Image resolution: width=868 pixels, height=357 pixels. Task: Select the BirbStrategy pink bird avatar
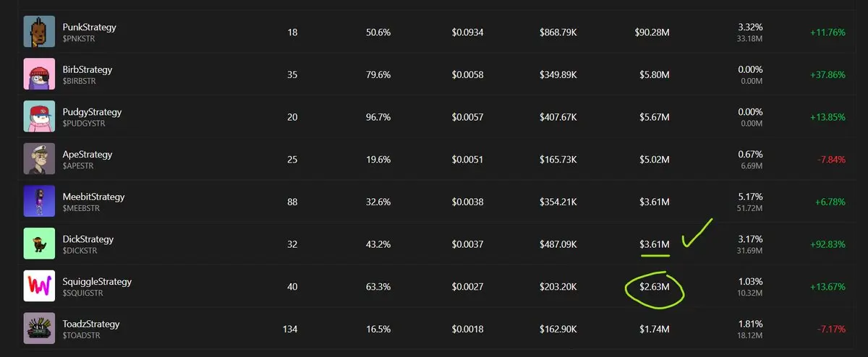(x=39, y=74)
